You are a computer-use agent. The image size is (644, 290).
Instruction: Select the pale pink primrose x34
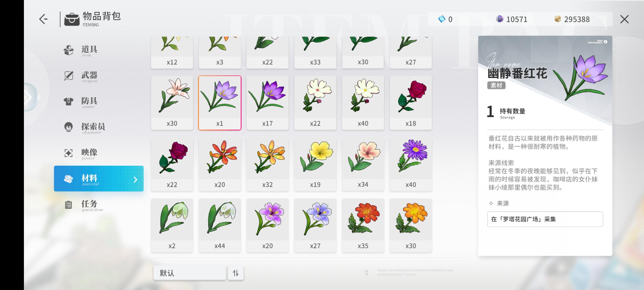coord(363,164)
